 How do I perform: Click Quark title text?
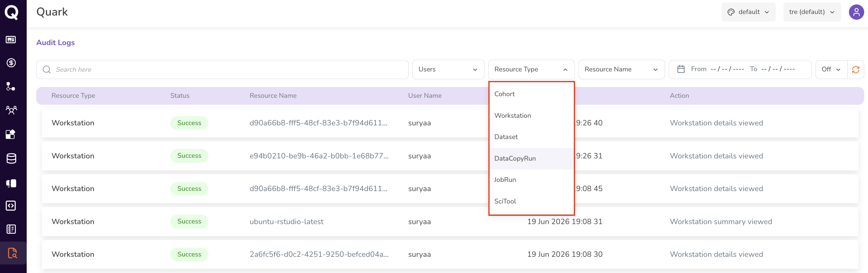point(52,12)
